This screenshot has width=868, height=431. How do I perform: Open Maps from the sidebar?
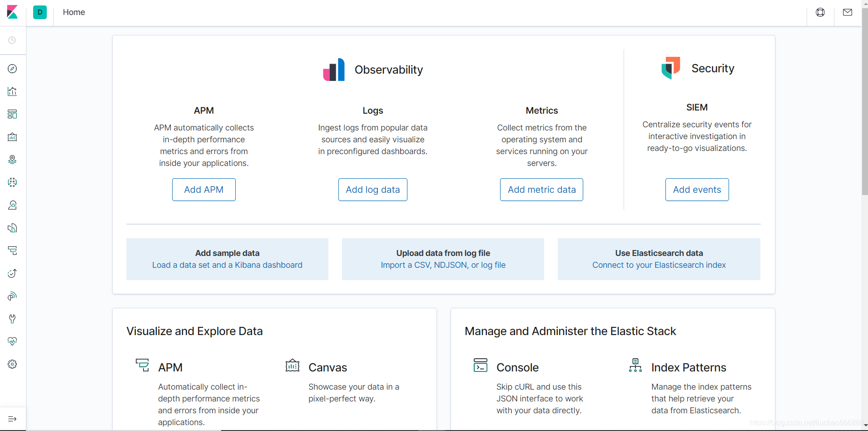pyautogui.click(x=12, y=160)
